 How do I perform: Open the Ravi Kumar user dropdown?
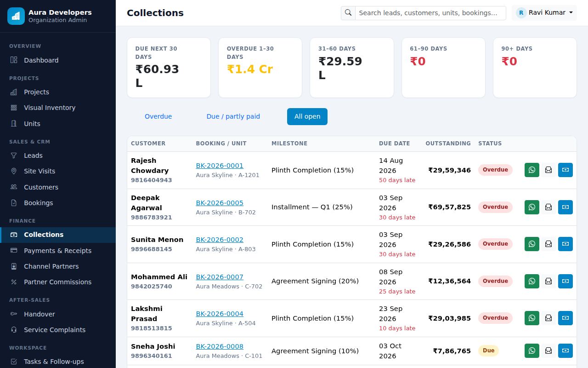pyautogui.click(x=544, y=13)
